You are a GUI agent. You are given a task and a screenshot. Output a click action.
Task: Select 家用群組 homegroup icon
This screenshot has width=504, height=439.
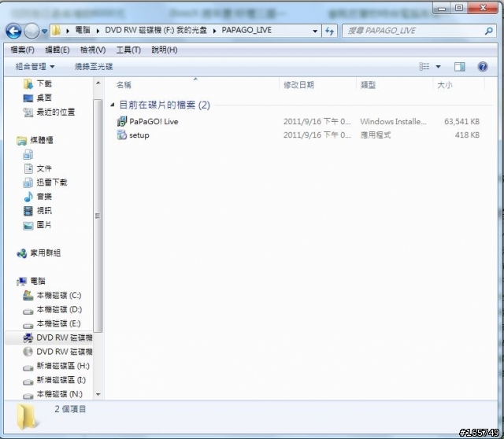(22, 253)
